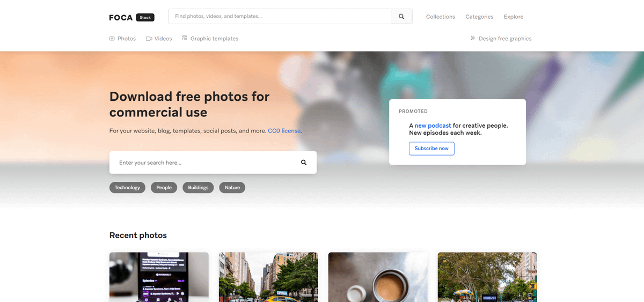
Task: Click the hero search magnifier icon
Action: click(304, 163)
